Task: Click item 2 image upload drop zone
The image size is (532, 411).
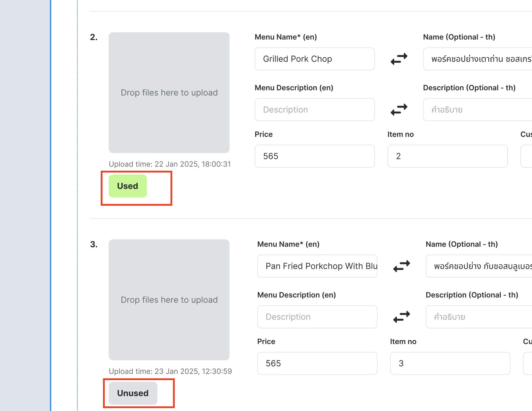Action: [169, 93]
